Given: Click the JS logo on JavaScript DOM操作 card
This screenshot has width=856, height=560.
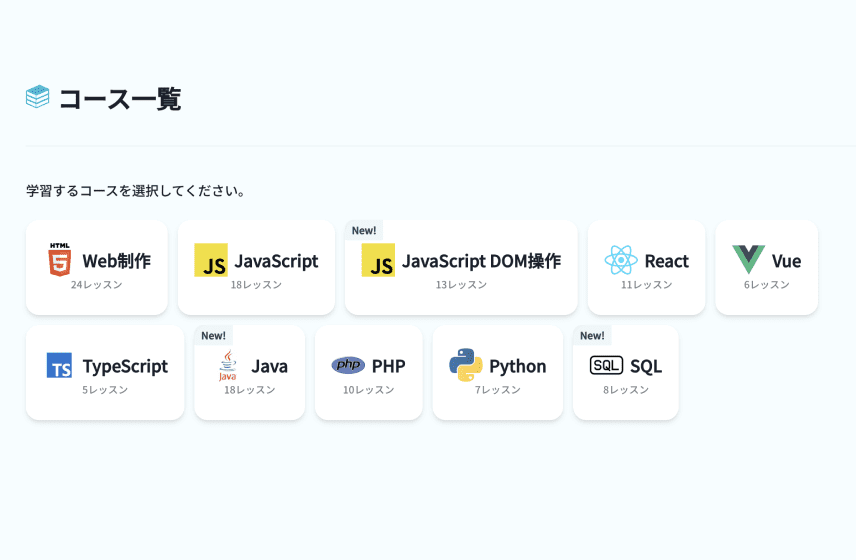Looking at the screenshot, I should pyautogui.click(x=378, y=260).
